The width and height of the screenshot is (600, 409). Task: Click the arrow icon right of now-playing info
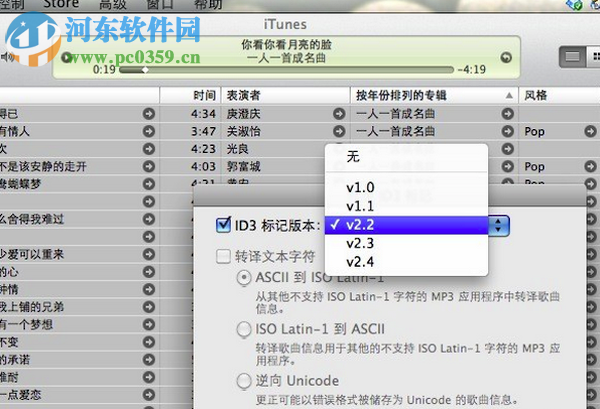click(506, 57)
